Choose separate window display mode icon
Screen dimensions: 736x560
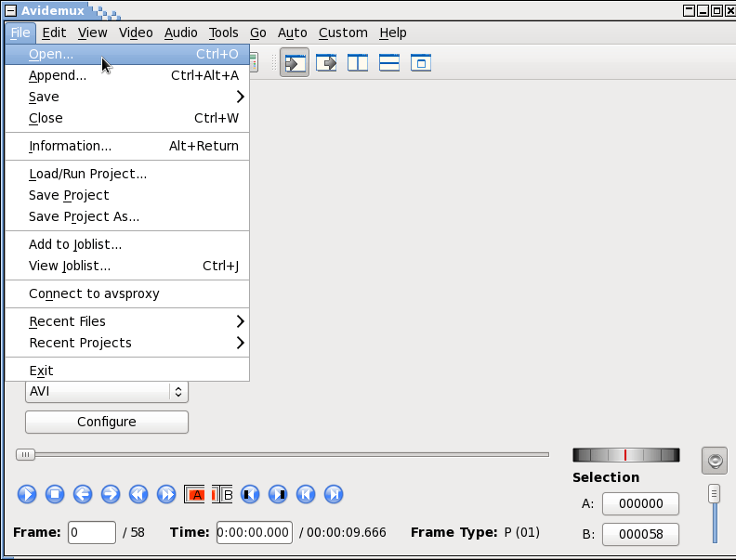tap(421, 62)
